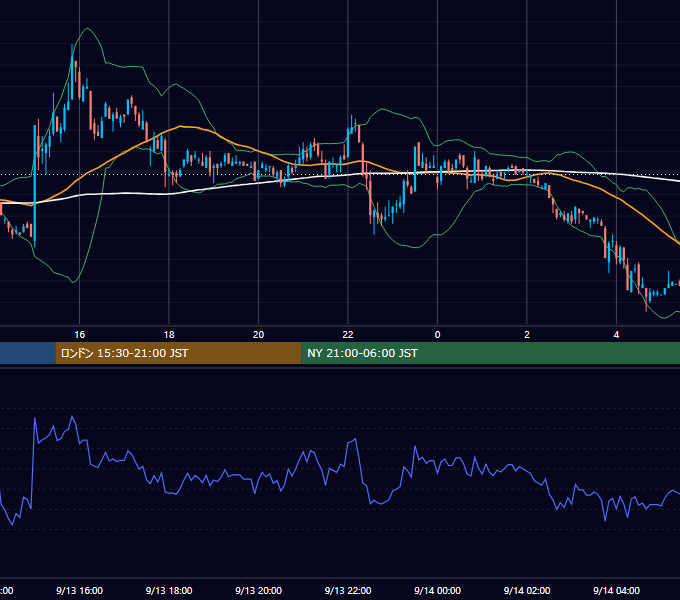The image size is (680, 600).
Task: Click the 9/14 02:00 time label
Action: tap(527, 590)
